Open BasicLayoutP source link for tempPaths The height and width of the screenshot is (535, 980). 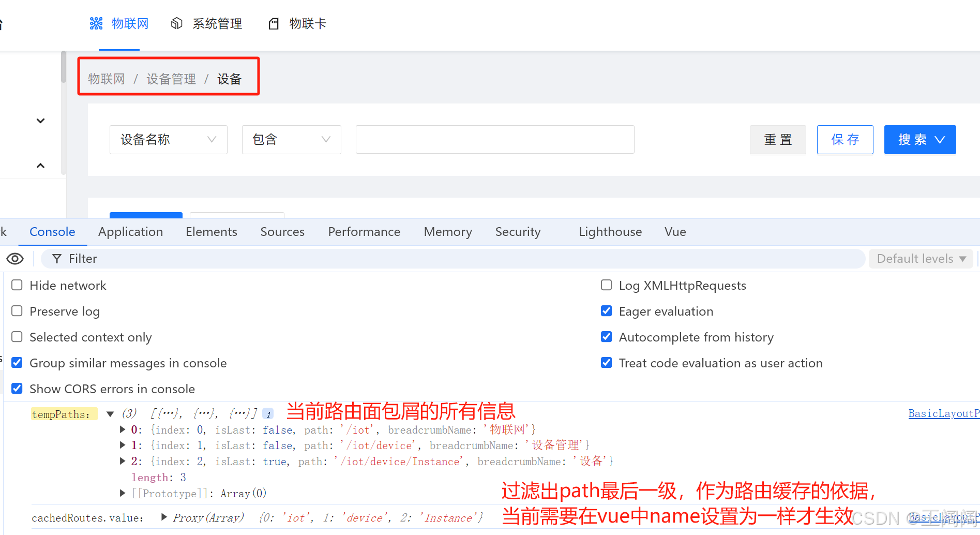point(944,413)
